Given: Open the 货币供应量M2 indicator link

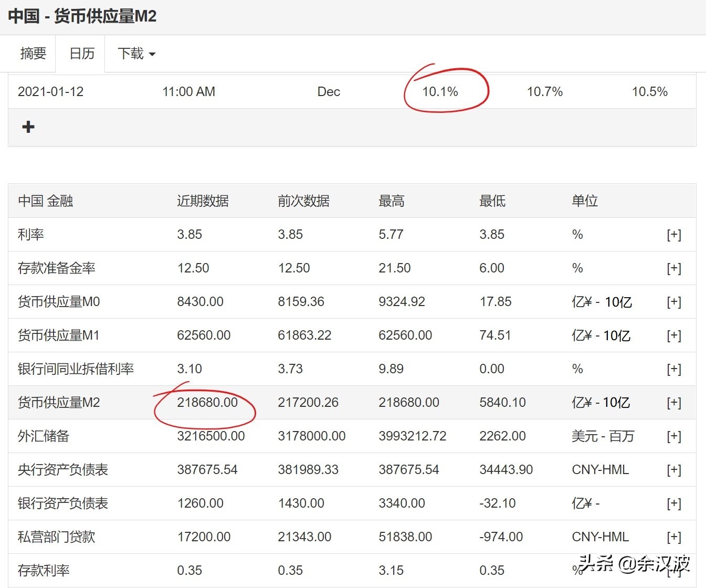Looking at the screenshot, I should click(x=59, y=403).
